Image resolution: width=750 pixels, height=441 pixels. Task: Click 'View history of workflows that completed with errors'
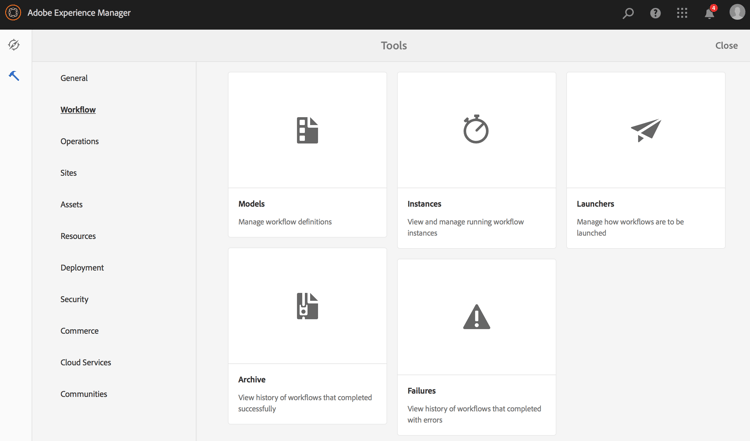pos(474,414)
